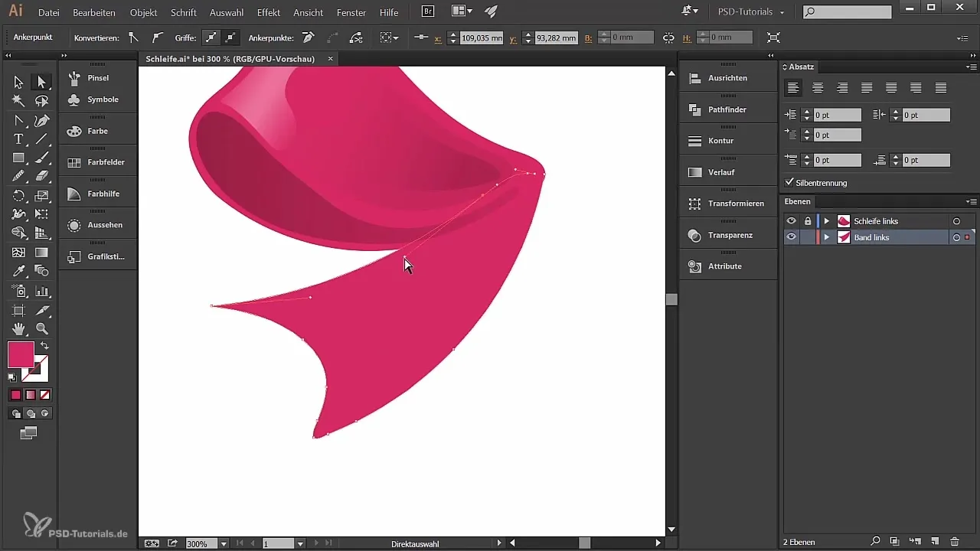Screen dimensions: 980x551
Task: Click the pink fill color swatch
Action: 21,354
